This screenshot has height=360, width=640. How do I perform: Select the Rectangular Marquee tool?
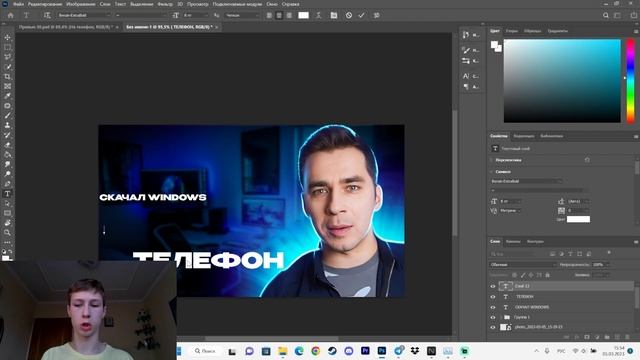7,47
